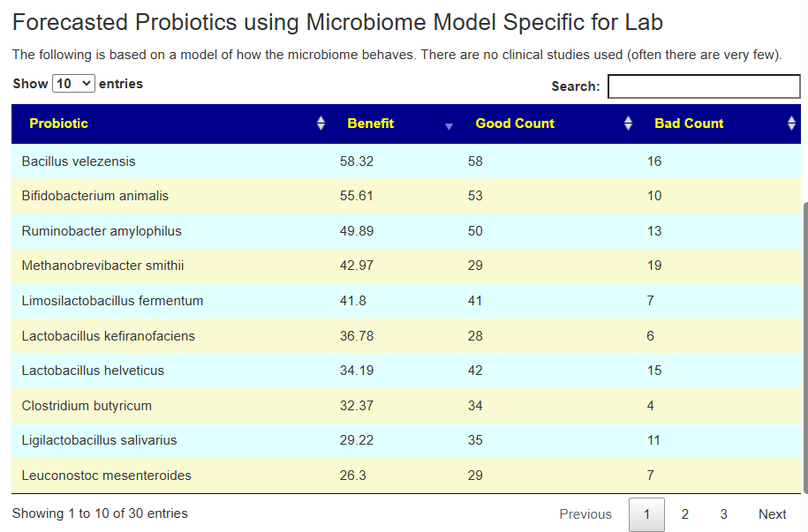Select current page 1 button
The image size is (808, 532).
click(x=646, y=514)
